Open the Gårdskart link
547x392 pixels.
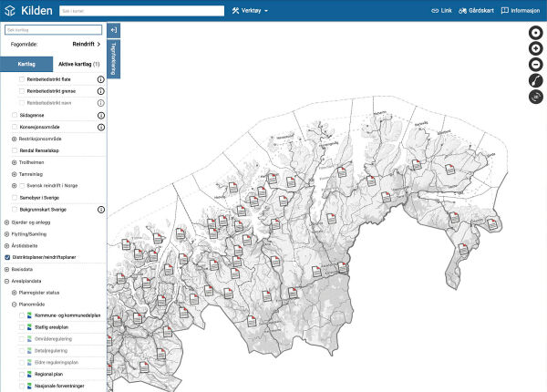tap(476, 10)
